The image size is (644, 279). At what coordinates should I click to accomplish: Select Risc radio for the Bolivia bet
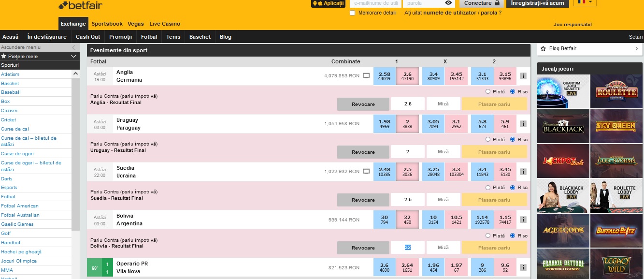click(513, 235)
